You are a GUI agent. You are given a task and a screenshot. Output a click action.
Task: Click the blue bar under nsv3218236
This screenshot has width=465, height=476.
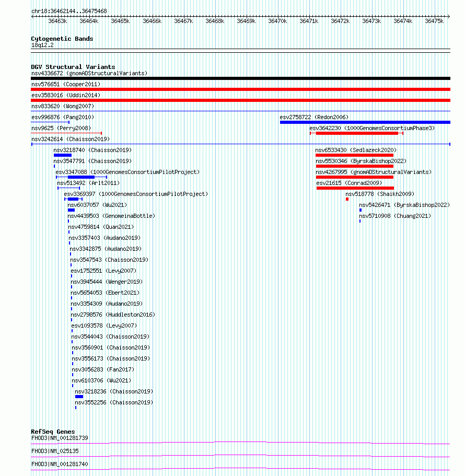[79, 397]
